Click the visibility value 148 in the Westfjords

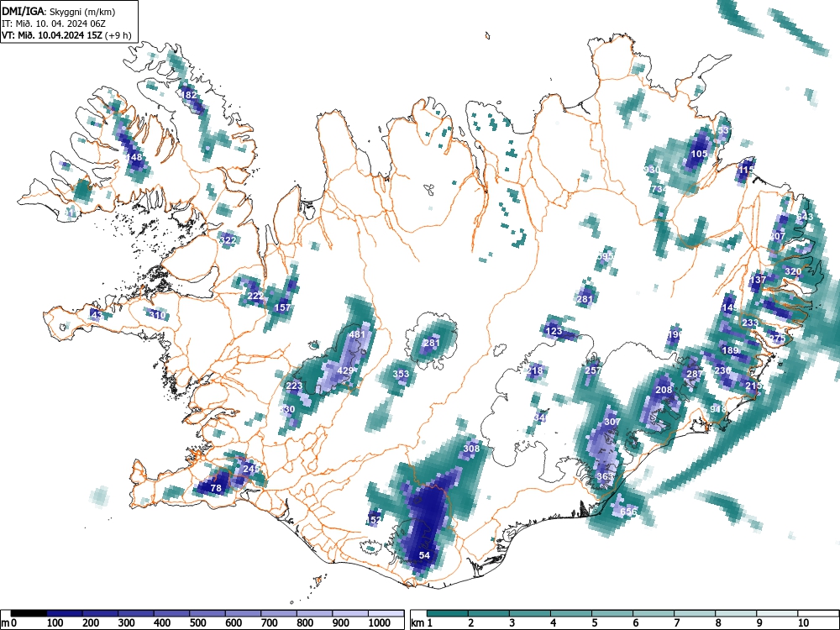(x=134, y=157)
